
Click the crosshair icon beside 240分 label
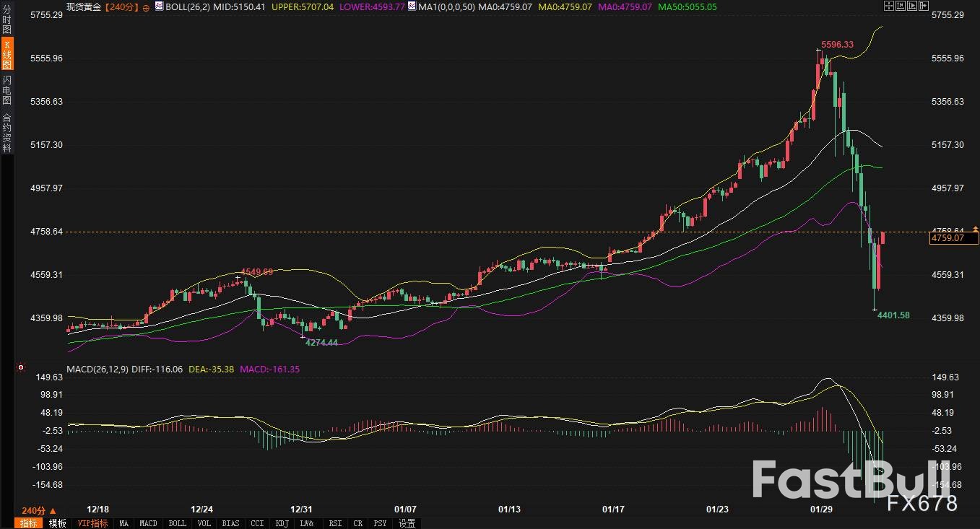(147, 7)
